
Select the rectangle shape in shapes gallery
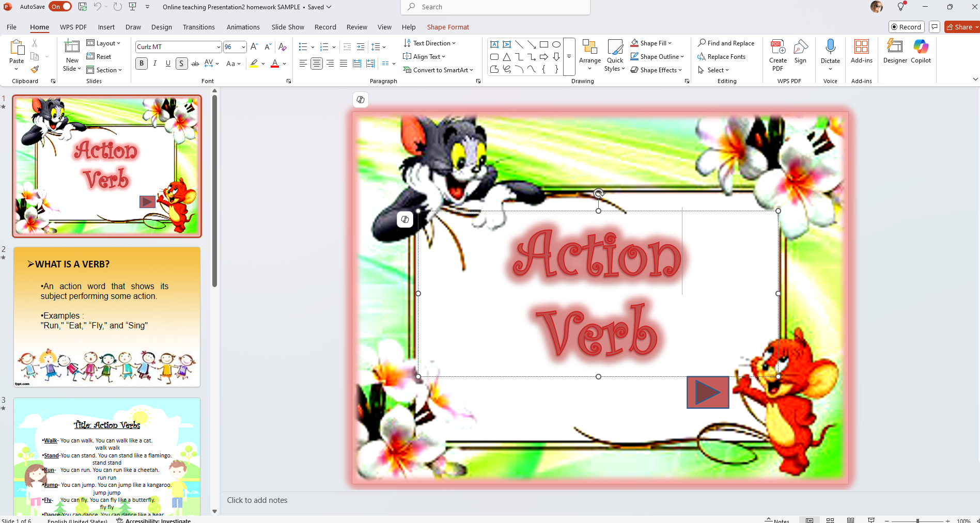[x=544, y=44]
